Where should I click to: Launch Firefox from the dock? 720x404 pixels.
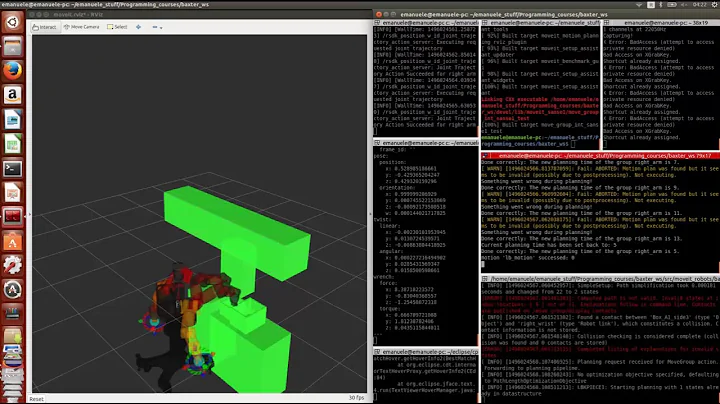pyautogui.click(x=12, y=71)
